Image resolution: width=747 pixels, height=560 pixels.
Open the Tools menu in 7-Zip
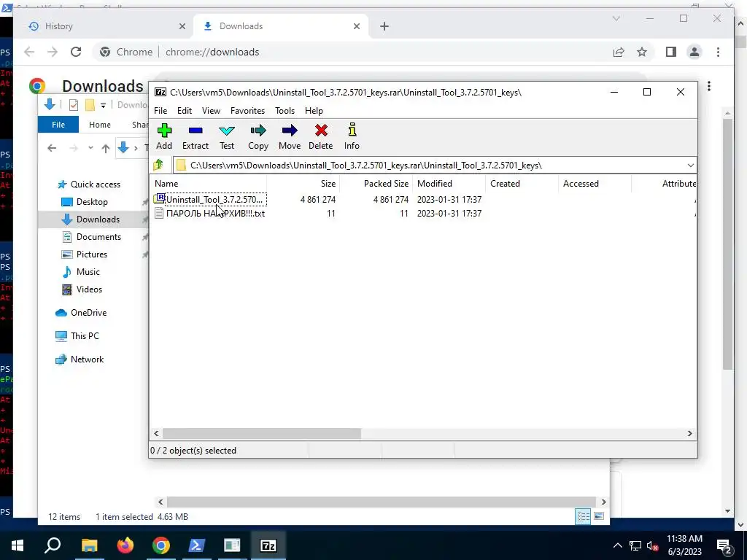coord(285,111)
